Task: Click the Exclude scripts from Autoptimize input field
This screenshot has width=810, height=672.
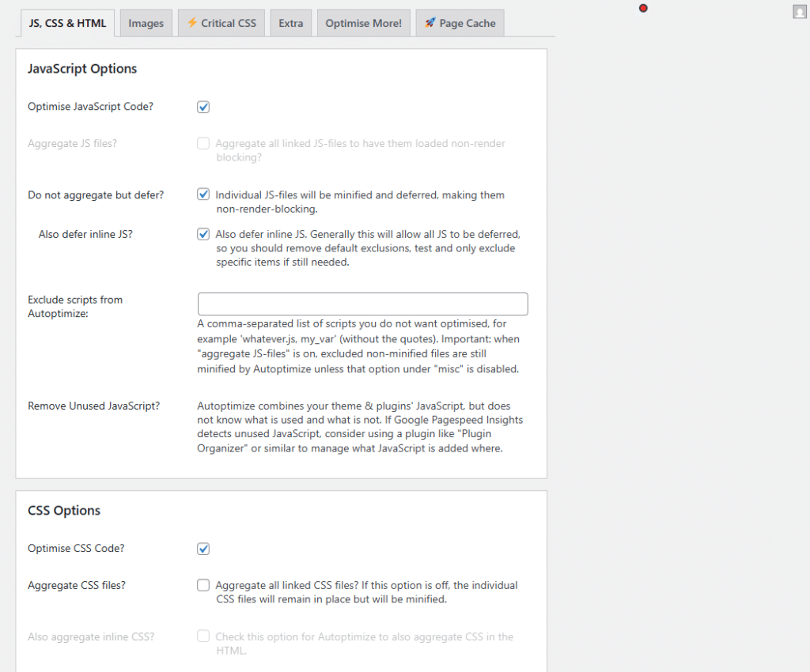Action: pyautogui.click(x=362, y=304)
